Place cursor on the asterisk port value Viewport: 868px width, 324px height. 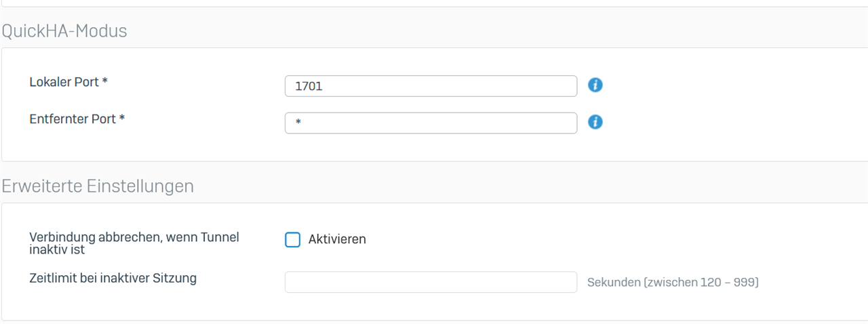pos(298,124)
